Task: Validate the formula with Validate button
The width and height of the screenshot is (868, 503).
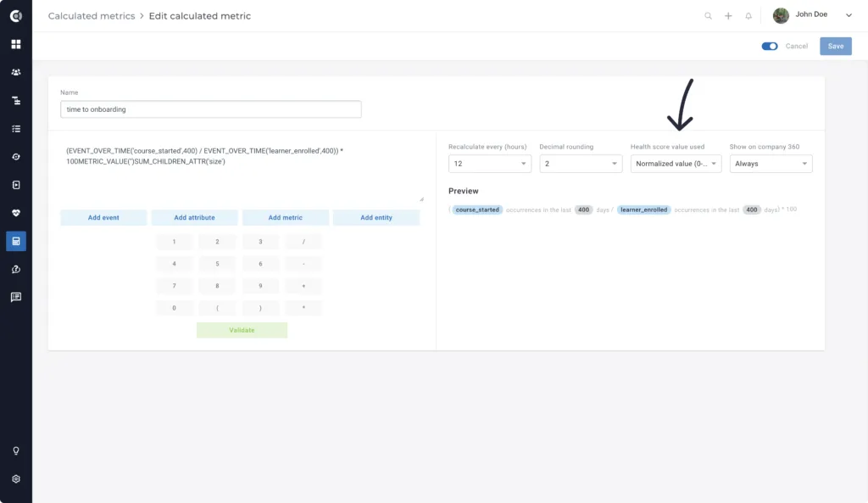Action: [x=242, y=330]
